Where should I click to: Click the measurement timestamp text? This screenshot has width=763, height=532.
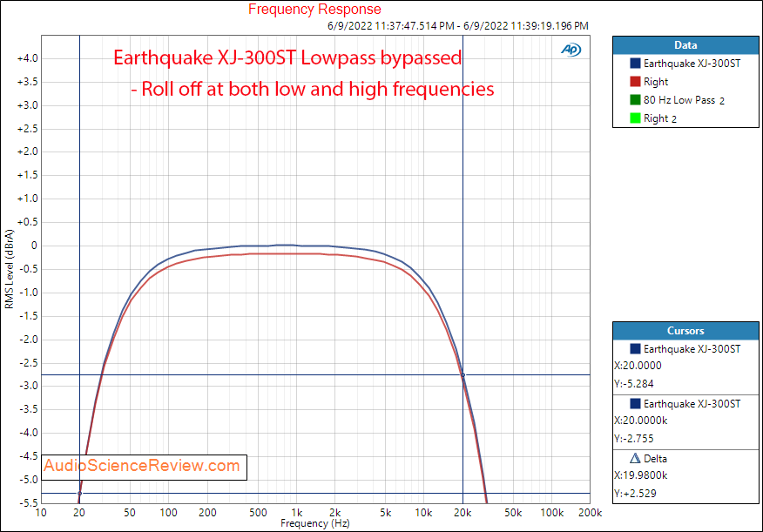pyautogui.click(x=458, y=26)
